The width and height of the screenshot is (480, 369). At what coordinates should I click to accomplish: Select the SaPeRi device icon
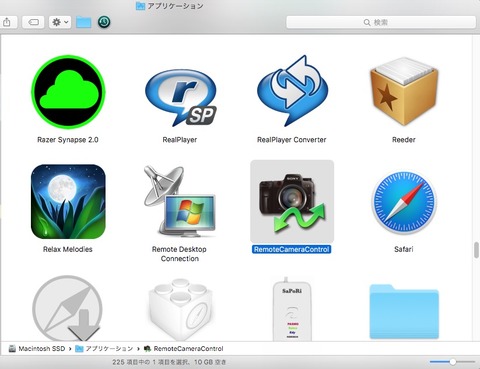[x=292, y=309]
